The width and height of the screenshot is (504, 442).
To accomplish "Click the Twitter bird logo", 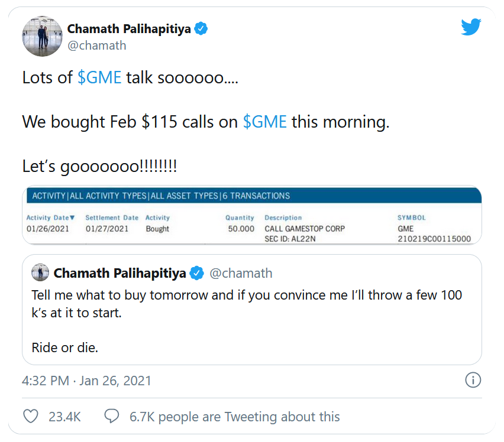I will point(471,27).
